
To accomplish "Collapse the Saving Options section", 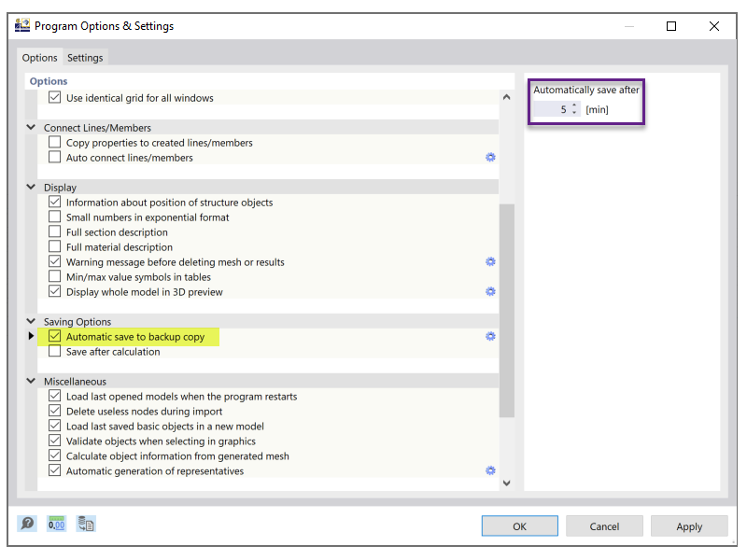I will pyautogui.click(x=30, y=321).
